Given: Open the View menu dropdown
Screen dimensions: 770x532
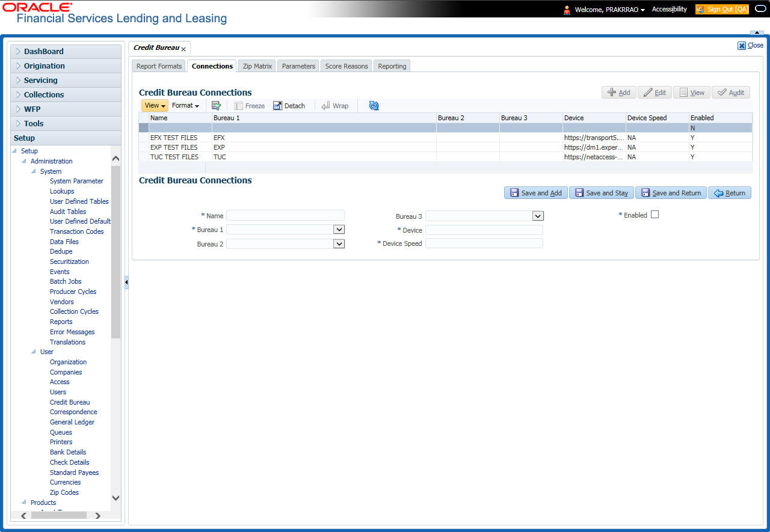Looking at the screenshot, I should tap(155, 105).
